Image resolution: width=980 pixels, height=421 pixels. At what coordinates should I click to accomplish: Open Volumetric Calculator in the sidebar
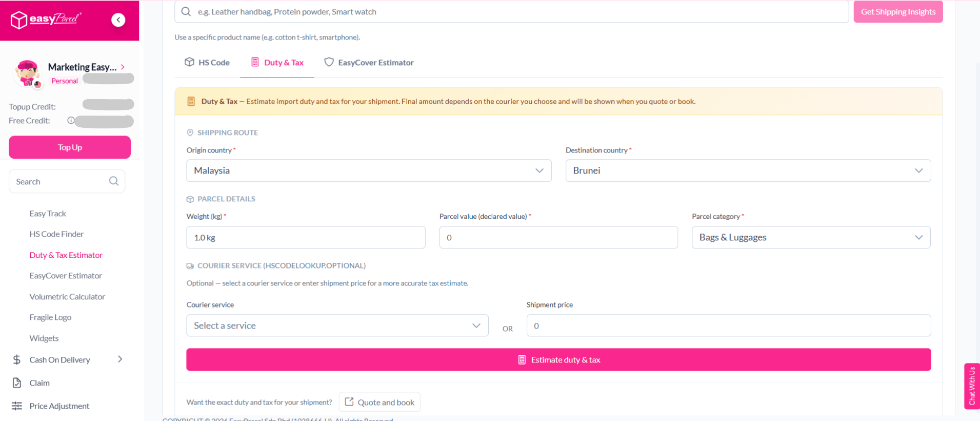[67, 297]
